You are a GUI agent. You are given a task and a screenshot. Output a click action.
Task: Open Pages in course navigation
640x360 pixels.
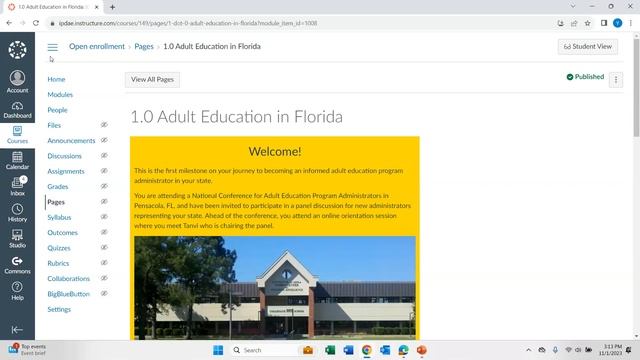tap(56, 202)
